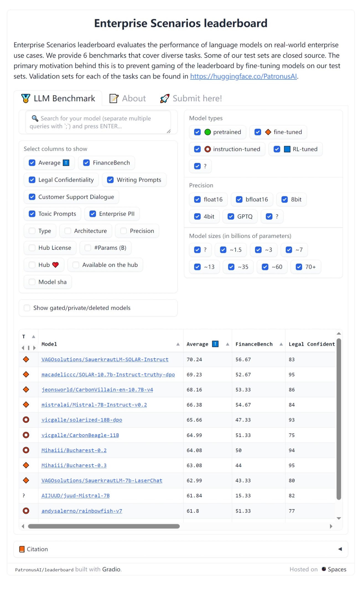The width and height of the screenshot is (364, 589).
Task: Sort by the Model column arrow
Action: tap(178, 344)
